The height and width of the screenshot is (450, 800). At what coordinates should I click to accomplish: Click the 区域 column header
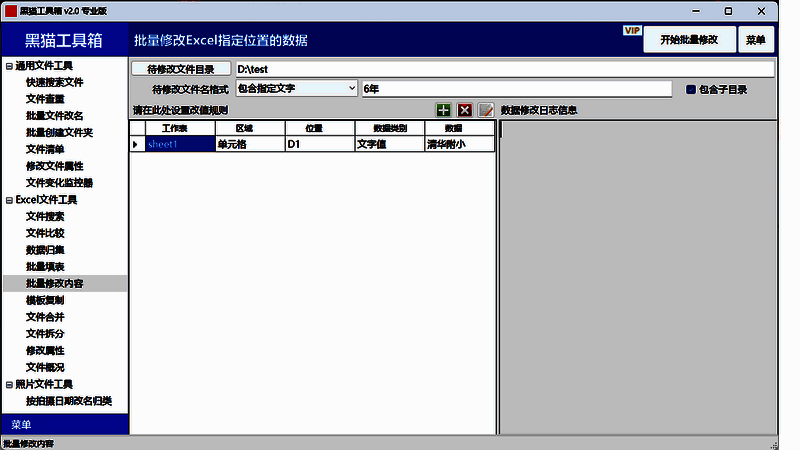click(250, 129)
